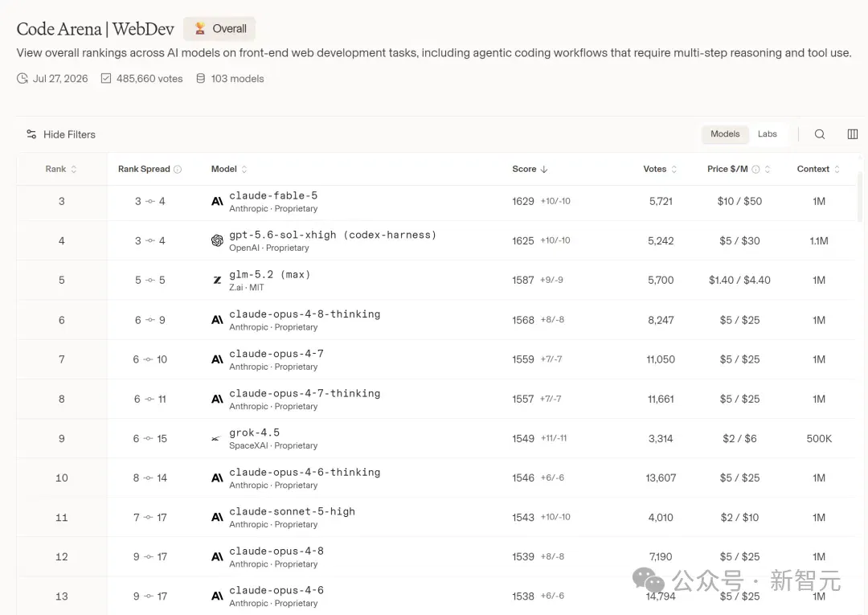Sort by the Price $/M sort arrows

point(768,170)
